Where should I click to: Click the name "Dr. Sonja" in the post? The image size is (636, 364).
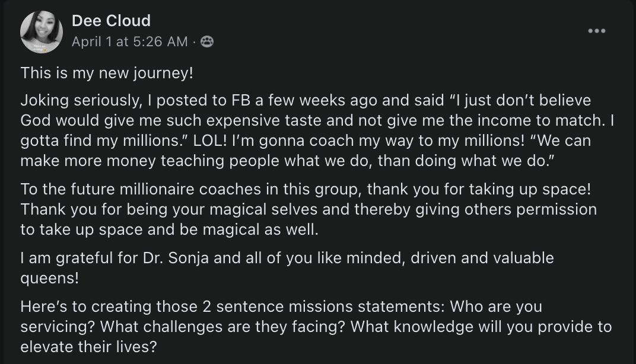pos(167,258)
